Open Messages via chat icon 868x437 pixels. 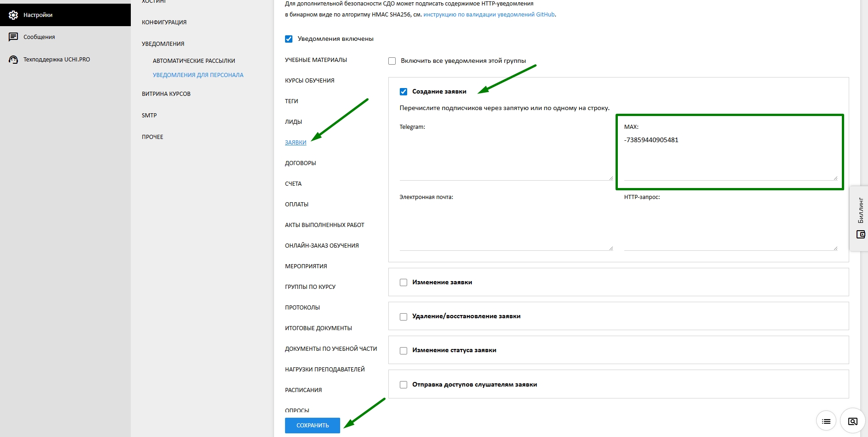click(13, 37)
